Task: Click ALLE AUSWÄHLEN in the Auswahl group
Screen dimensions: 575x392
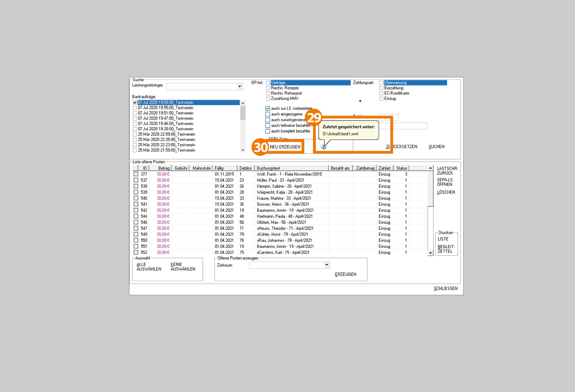Action: point(148,266)
